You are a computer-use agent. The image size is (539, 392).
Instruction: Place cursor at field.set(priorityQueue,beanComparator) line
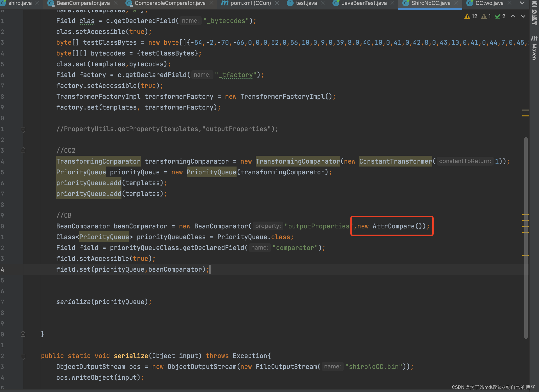133,269
